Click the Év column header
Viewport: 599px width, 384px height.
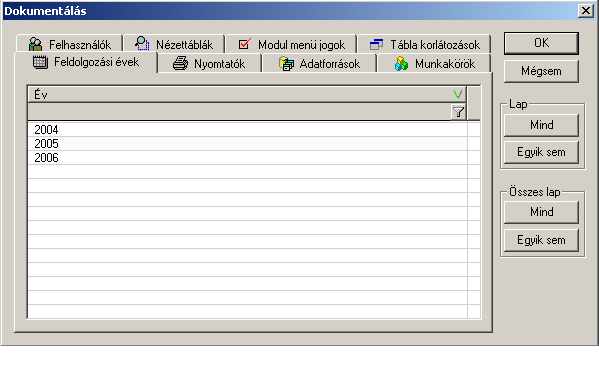tap(247, 94)
